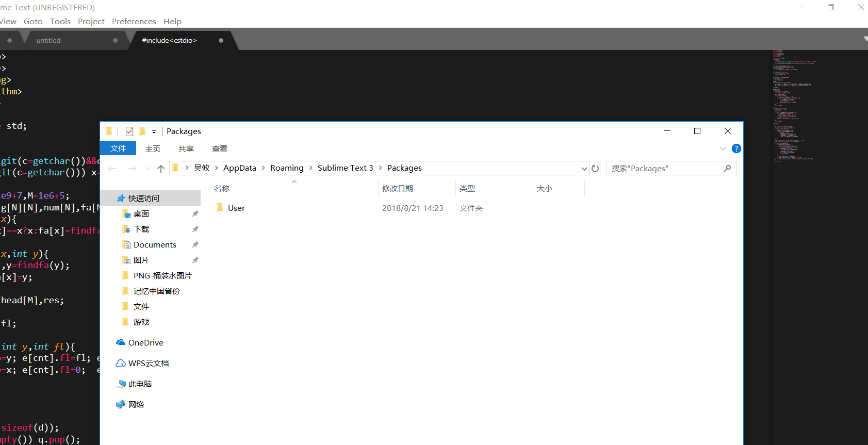Open Documents in the navigation pane
Viewport: 868px width, 445px height.
tap(155, 244)
